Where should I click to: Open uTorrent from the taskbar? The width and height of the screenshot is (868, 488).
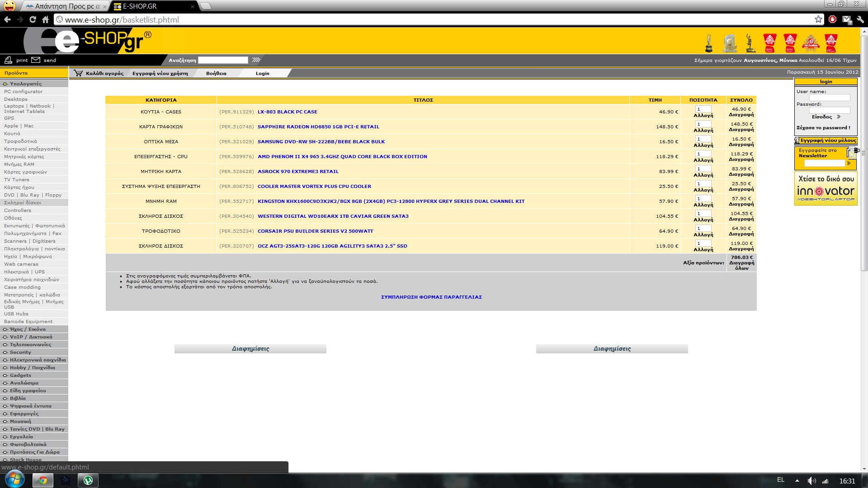tap(88, 480)
